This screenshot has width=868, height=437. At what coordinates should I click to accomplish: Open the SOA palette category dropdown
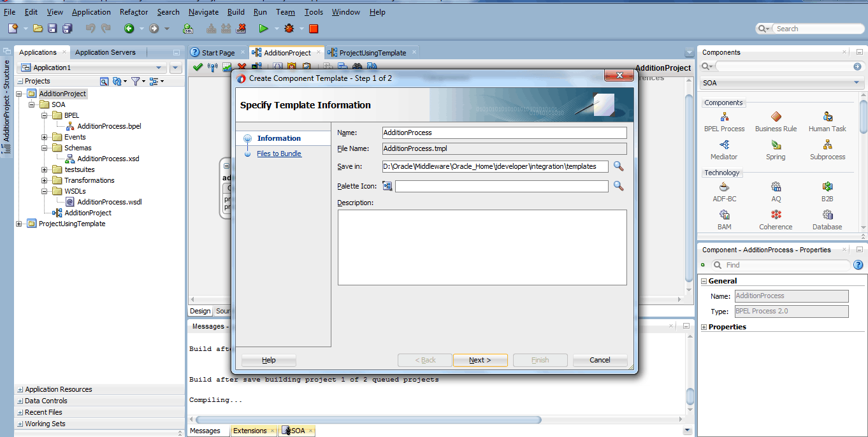tap(781, 83)
